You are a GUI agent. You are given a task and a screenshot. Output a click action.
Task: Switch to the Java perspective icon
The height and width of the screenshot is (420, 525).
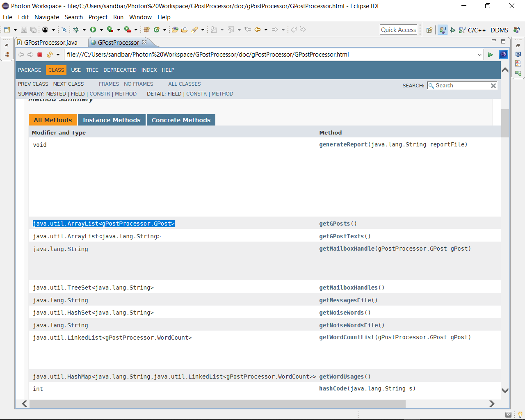[443, 30]
